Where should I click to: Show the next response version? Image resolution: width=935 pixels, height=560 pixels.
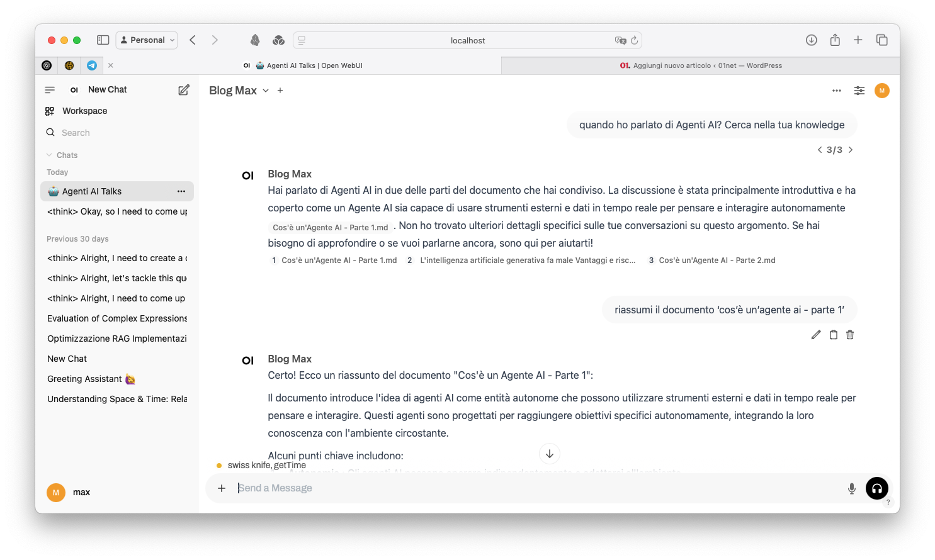pyautogui.click(x=851, y=150)
